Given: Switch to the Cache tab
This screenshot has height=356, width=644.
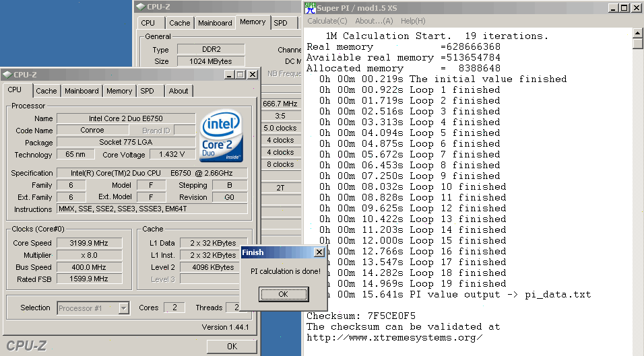Looking at the screenshot, I should pyautogui.click(x=46, y=91).
